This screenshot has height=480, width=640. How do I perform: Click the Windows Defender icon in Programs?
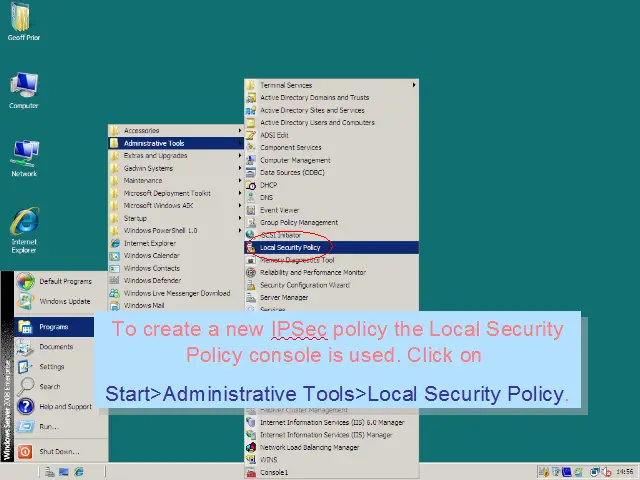115,280
